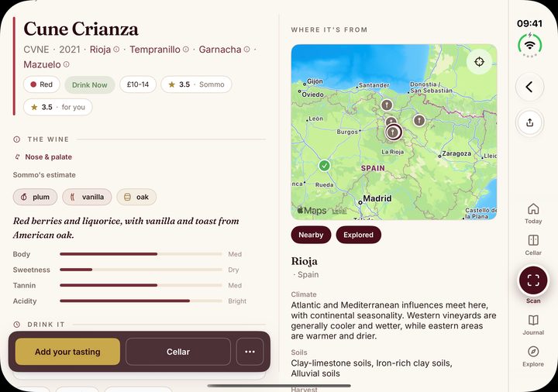
Task: Tap the Drink Now chip
Action: [90, 85]
